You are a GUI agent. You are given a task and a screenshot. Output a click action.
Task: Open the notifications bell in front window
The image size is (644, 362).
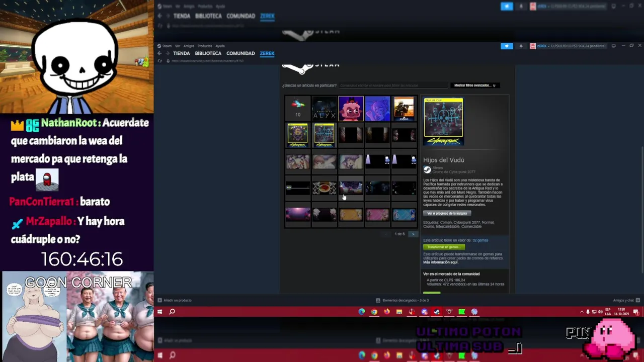[521, 46]
